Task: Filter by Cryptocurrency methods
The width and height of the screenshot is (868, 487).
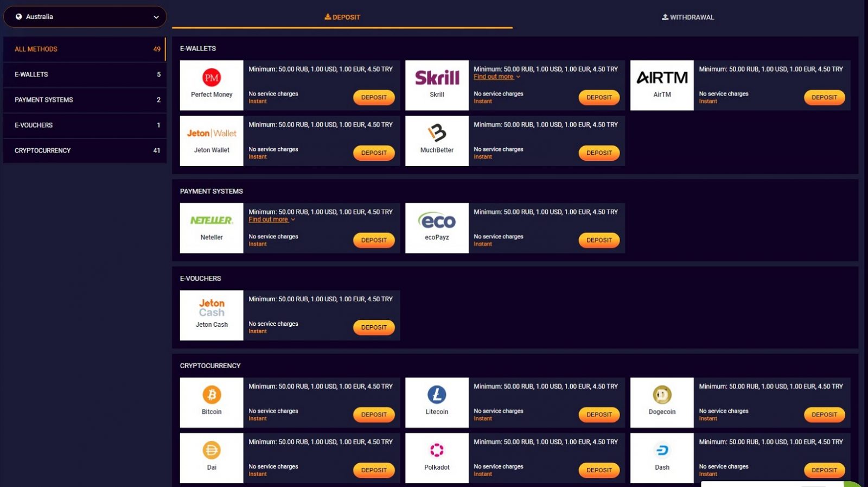Action: (85, 150)
